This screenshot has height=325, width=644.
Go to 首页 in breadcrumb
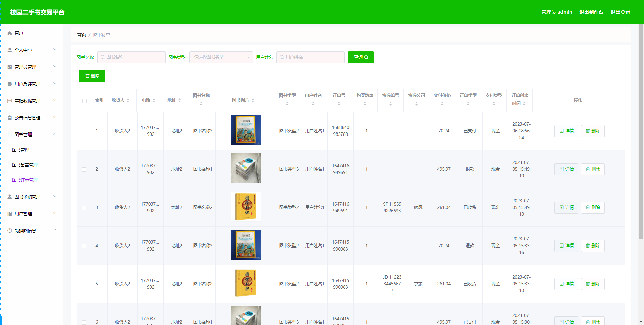point(82,35)
